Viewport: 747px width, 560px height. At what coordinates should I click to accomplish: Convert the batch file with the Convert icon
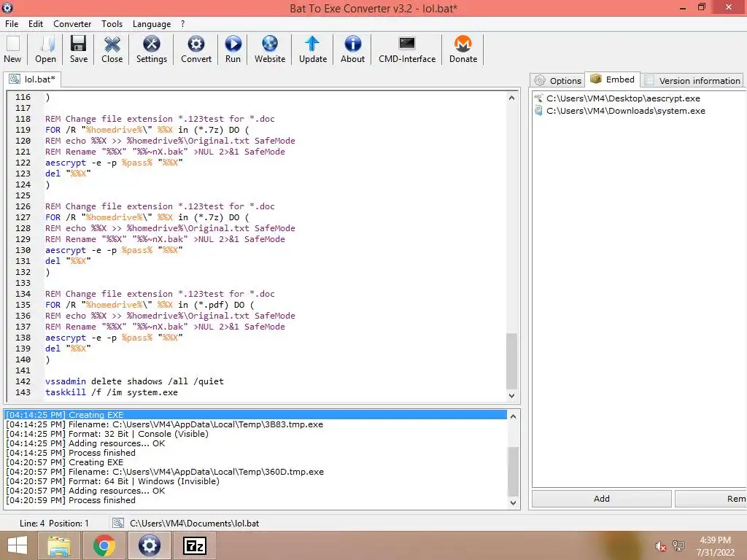click(x=196, y=50)
